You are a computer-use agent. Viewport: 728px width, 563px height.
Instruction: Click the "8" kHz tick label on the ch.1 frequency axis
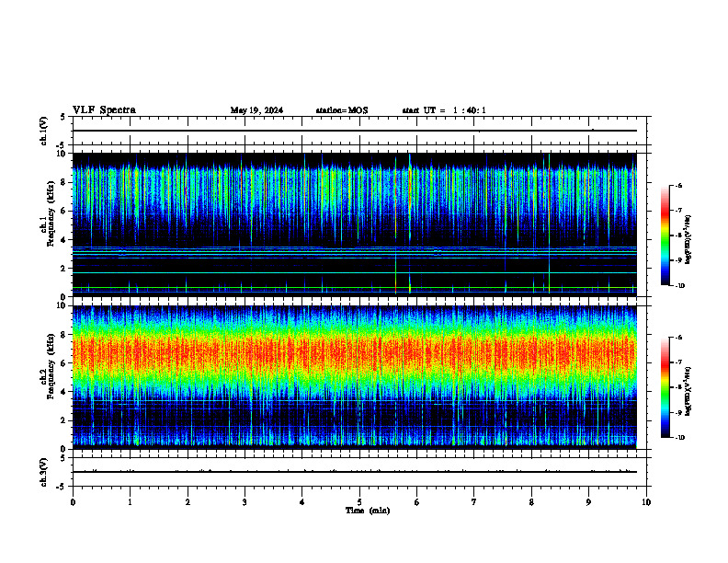[x=63, y=182]
